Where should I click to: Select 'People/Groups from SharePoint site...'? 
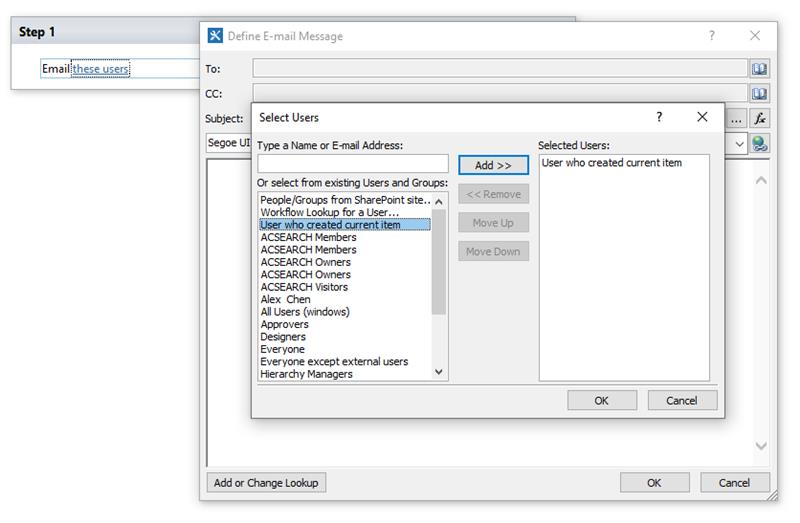point(345,200)
